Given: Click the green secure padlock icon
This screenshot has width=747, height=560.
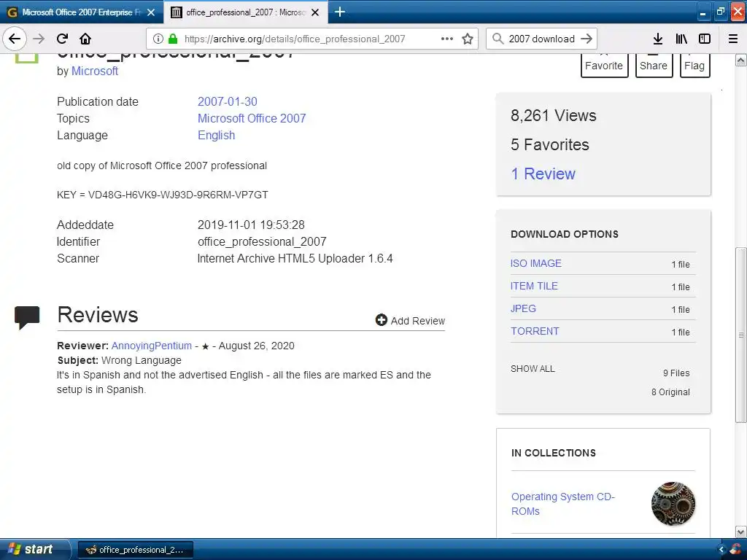Looking at the screenshot, I should (x=173, y=39).
